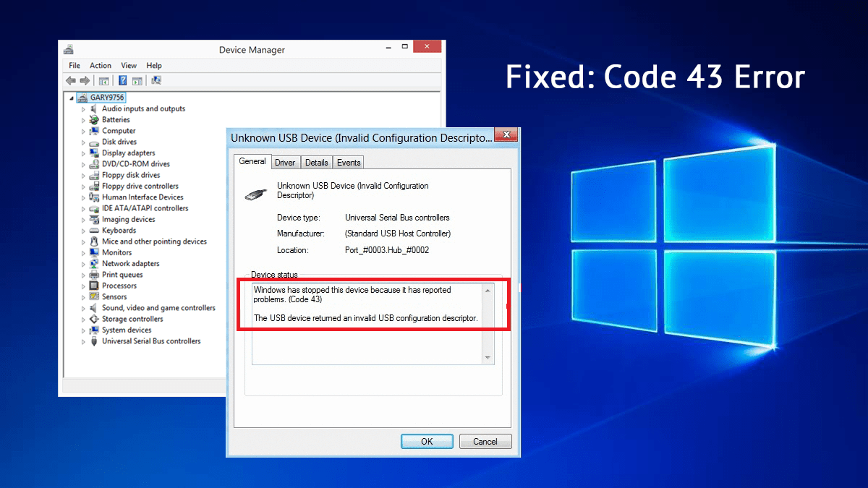Open the View menu
The height and width of the screenshot is (488, 868).
pos(129,66)
